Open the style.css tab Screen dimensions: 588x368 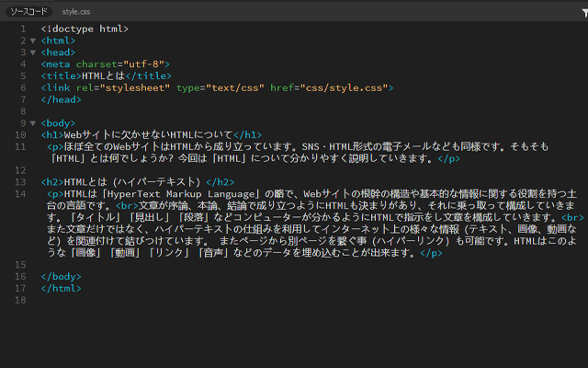pos(78,12)
